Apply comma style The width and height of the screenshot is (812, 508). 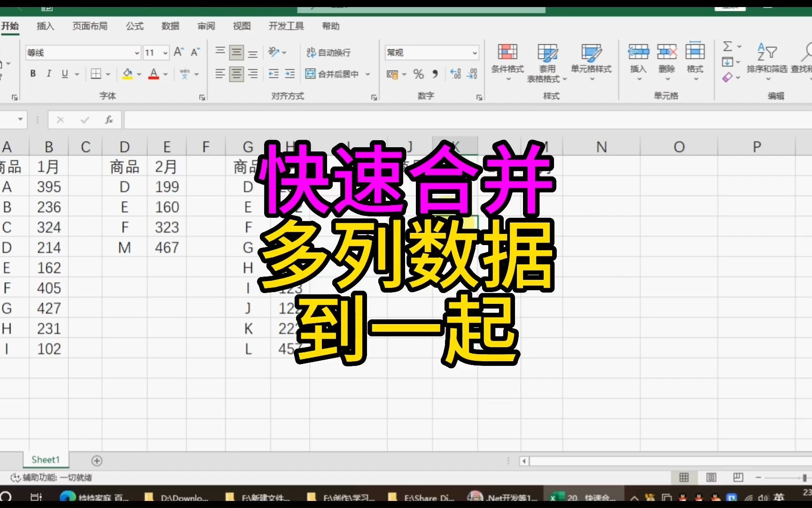click(435, 74)
